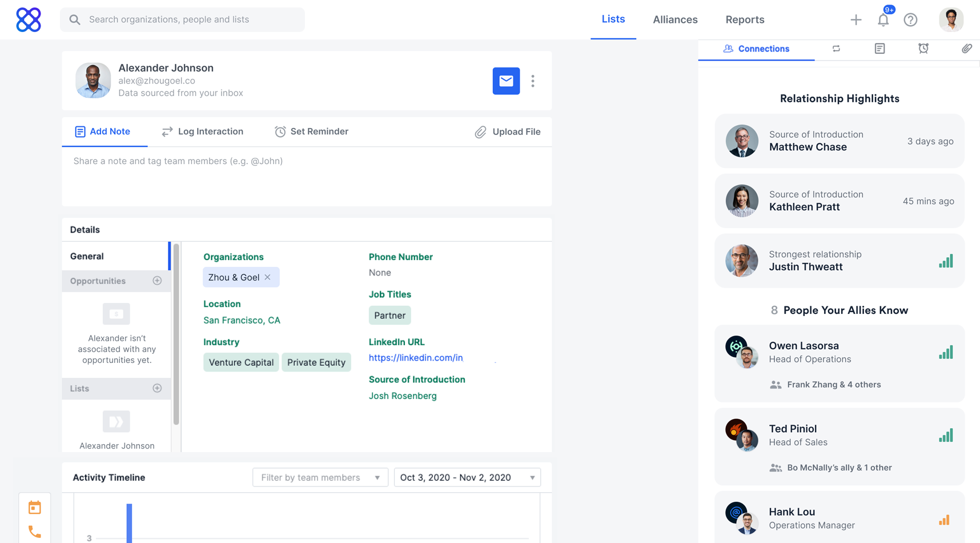Add Alexander to a list with plus

click(157, 388)
